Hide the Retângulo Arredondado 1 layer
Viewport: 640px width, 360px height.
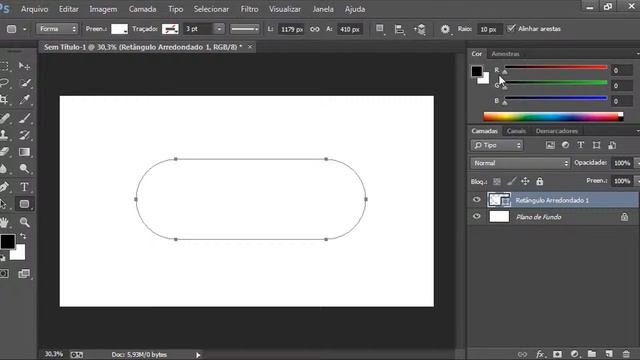tap(476, 200)
